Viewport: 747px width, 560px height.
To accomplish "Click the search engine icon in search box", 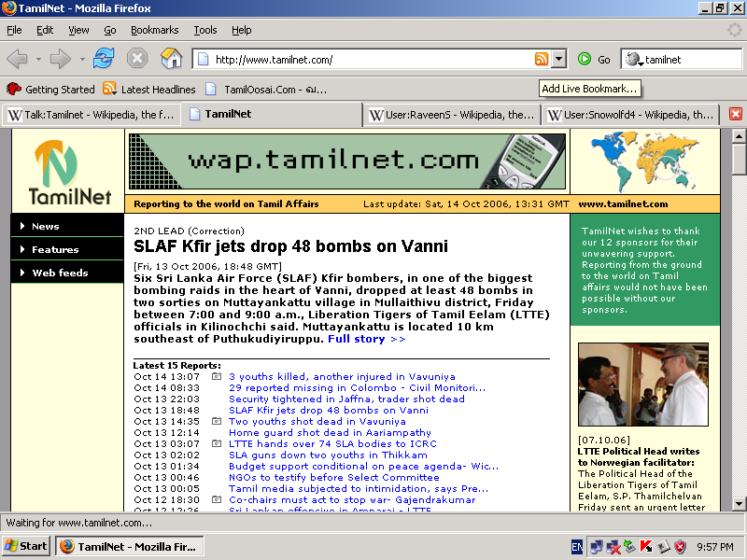I will coord(632,59).
